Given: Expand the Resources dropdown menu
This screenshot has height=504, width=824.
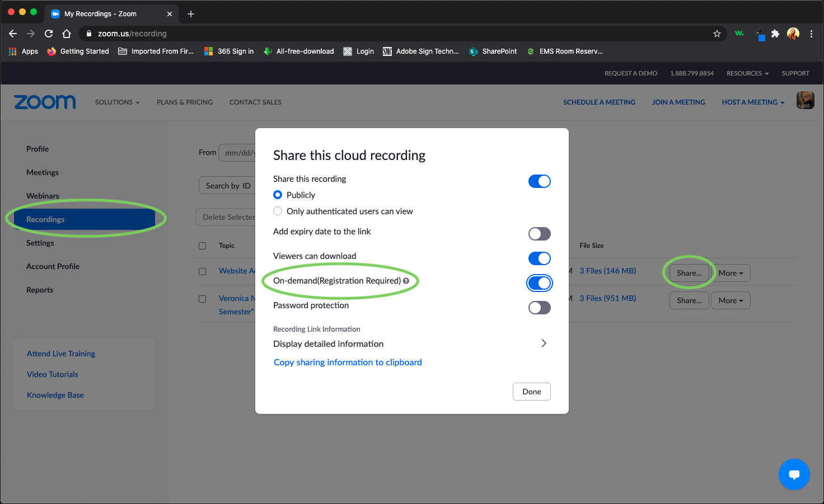Looking at the screenshot, I should tap(747, 73).
